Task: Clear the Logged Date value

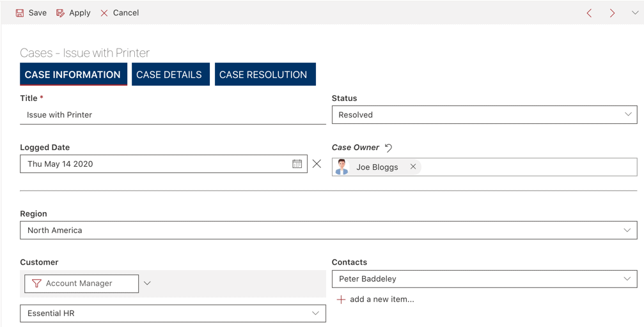Action: 317,164
